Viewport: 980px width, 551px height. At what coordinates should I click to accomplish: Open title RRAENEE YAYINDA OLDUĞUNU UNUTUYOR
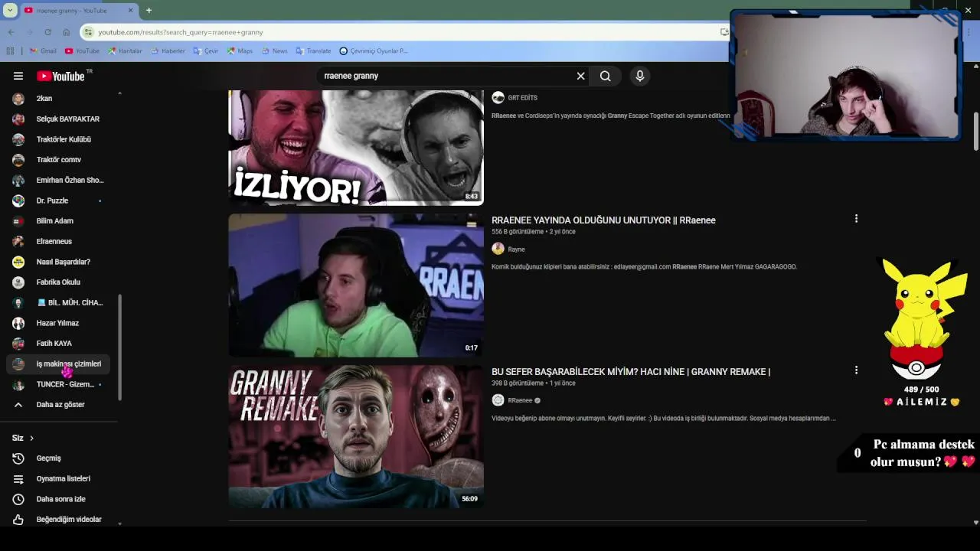pyautogui.click(x=603, y=220)
